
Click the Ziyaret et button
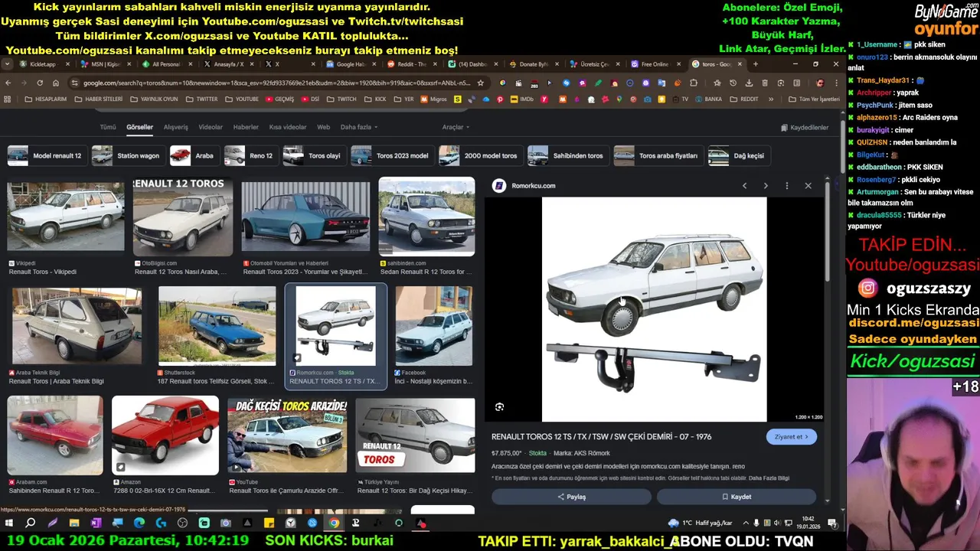[x=791, y=436]
